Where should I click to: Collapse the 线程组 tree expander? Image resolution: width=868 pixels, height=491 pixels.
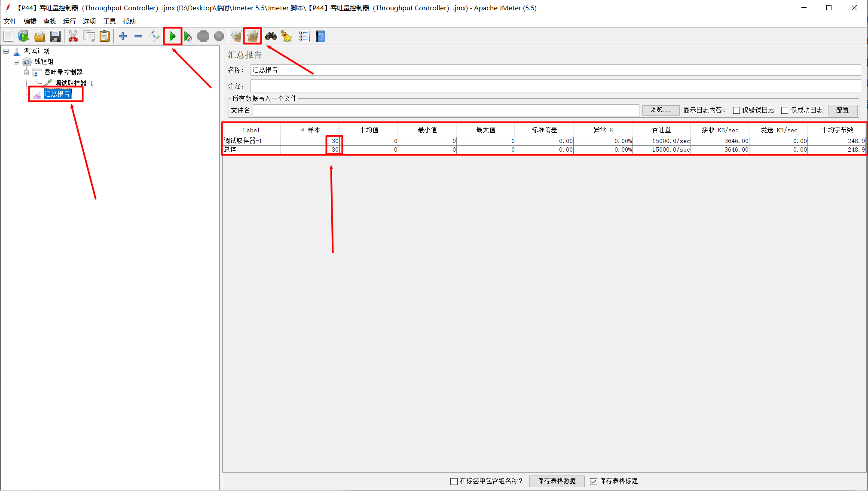16,62
